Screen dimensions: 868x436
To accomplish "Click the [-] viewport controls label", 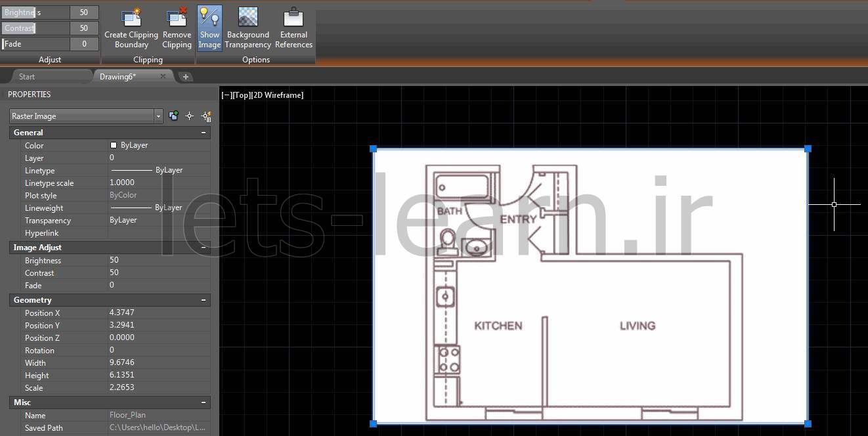I will point(227,95).
